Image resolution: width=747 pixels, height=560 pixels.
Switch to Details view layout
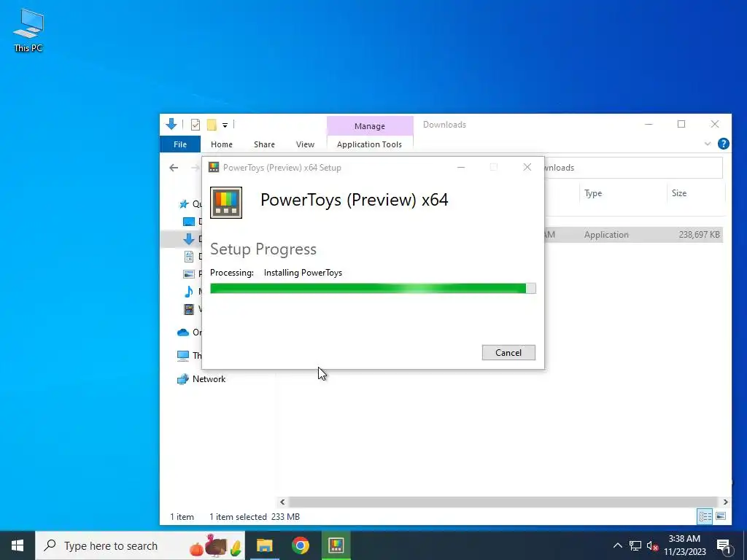(x=705, y=516)
